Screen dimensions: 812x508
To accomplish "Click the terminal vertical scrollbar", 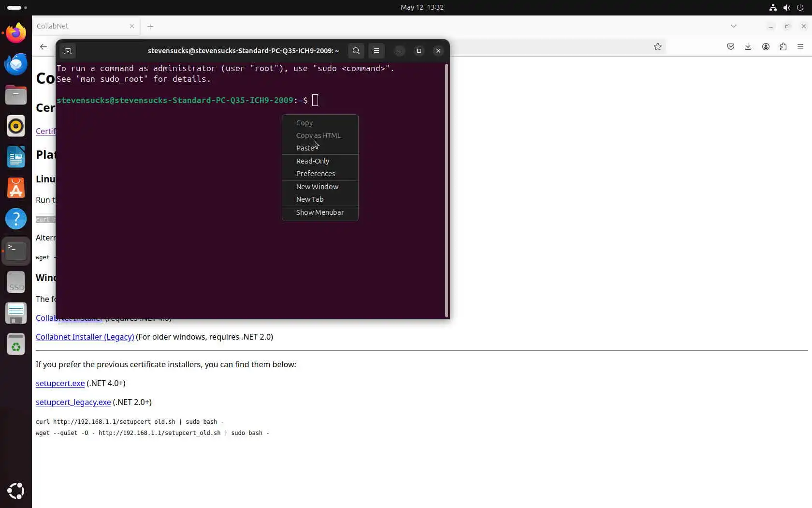I will click(x=447, y=191).
